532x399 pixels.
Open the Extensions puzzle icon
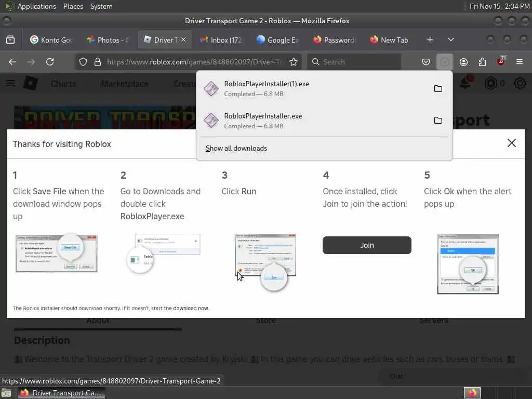pyautogui.click(x=482, y=62)
